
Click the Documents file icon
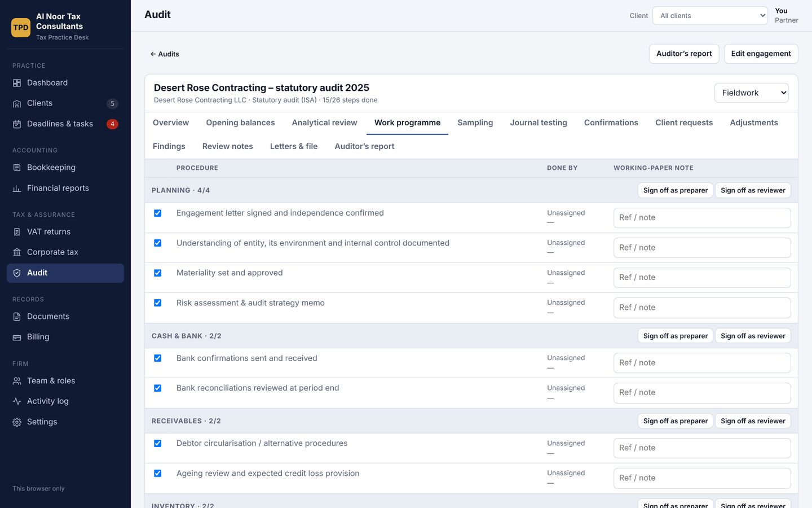point(17,317)
